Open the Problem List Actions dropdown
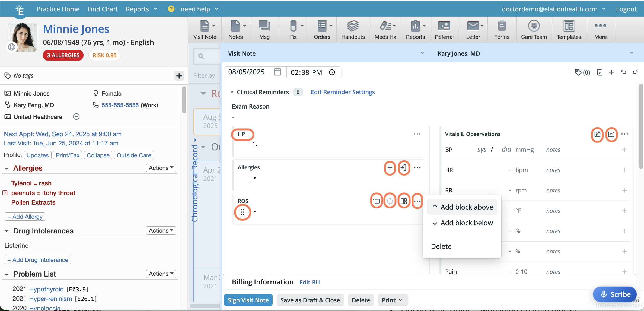Viewport: 644px width, 311px height. click(x=161, y=274)
